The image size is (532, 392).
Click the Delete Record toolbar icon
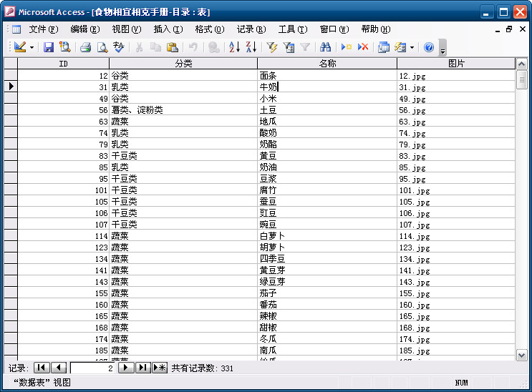[x=363, y=47]
